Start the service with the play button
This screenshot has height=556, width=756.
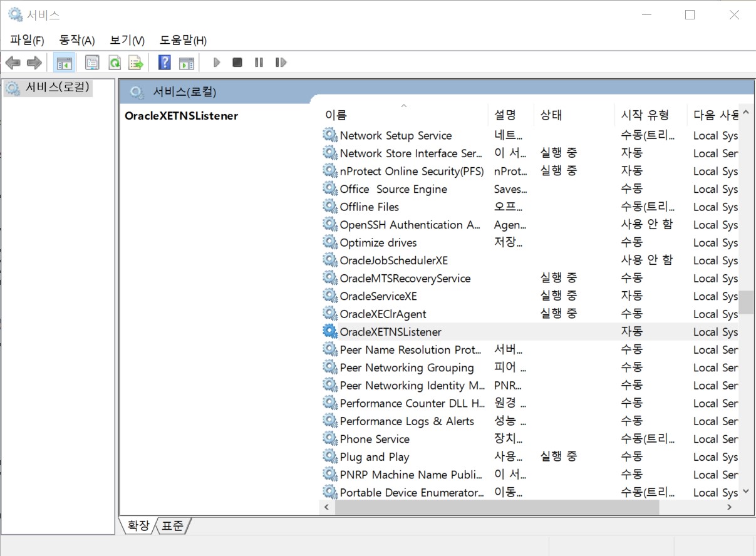pos(217,63)
